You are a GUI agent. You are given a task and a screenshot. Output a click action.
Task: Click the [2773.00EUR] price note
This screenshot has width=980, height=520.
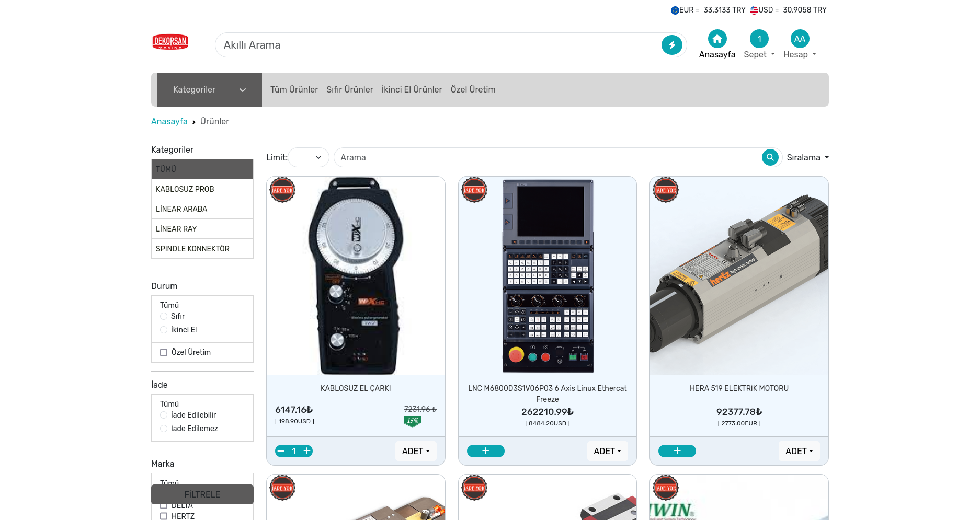point(739,423)
